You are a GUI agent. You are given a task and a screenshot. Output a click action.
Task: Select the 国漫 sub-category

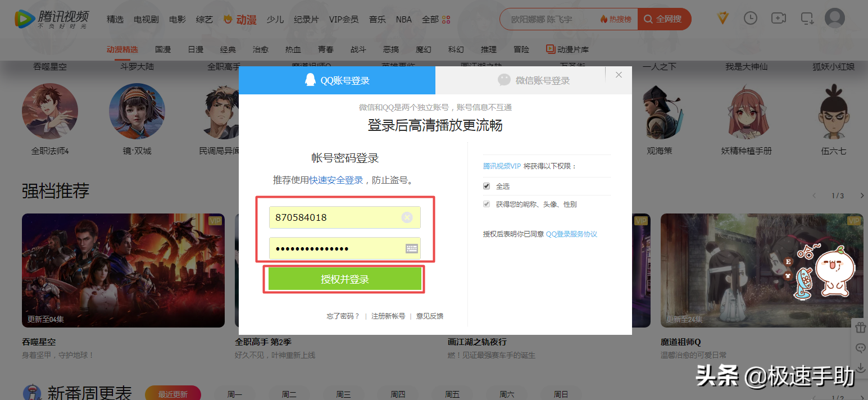point(163,49)
